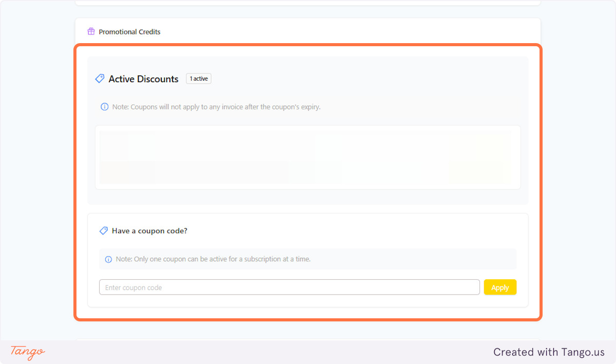Viewport: 616px width, 364px height.
Task: Click the 1 active badge
Action: coord(199,79)
